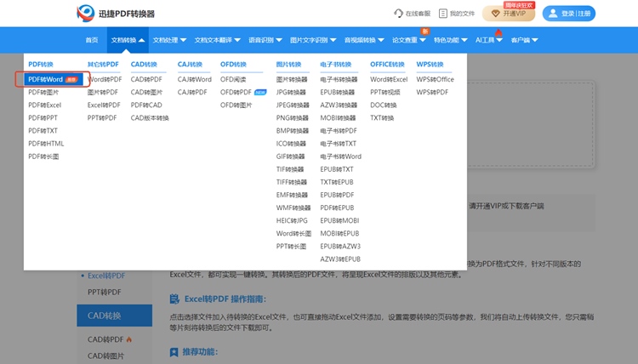Click the 登录|注册 button

tap(569, 14)
